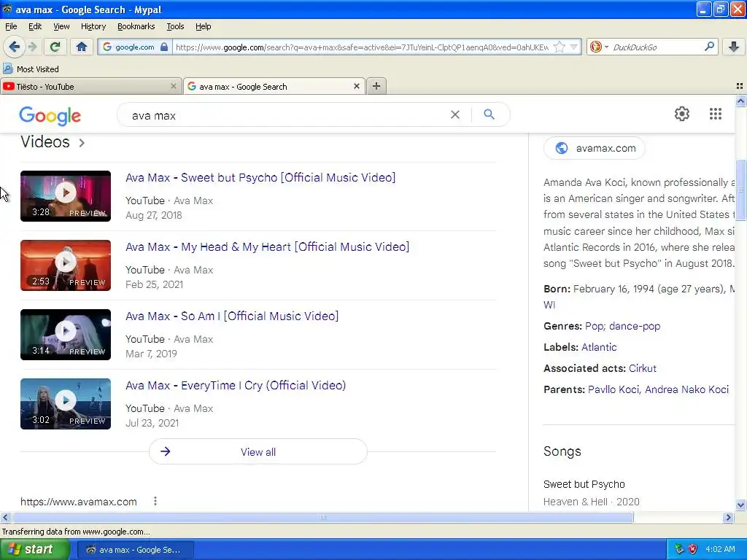This screenshot has width=747, height=560.
Task: Go to the browser Home icon
Action: 82,47
